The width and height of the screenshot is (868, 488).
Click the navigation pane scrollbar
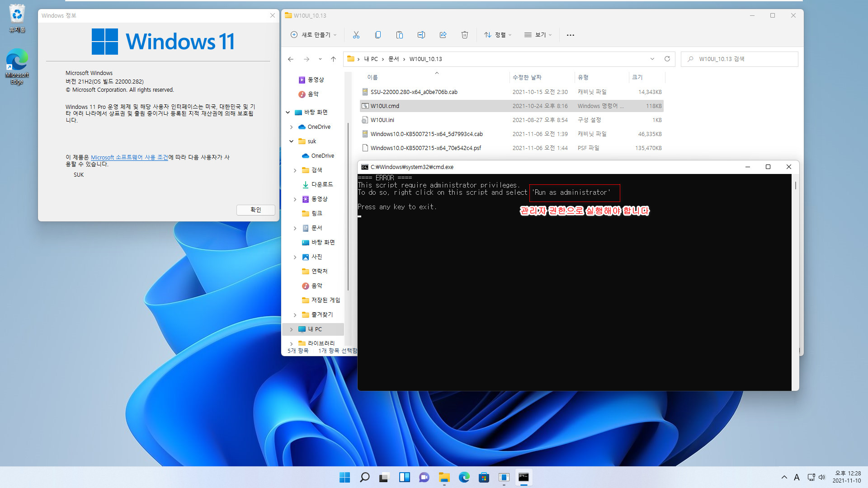(x=348, y=206)
